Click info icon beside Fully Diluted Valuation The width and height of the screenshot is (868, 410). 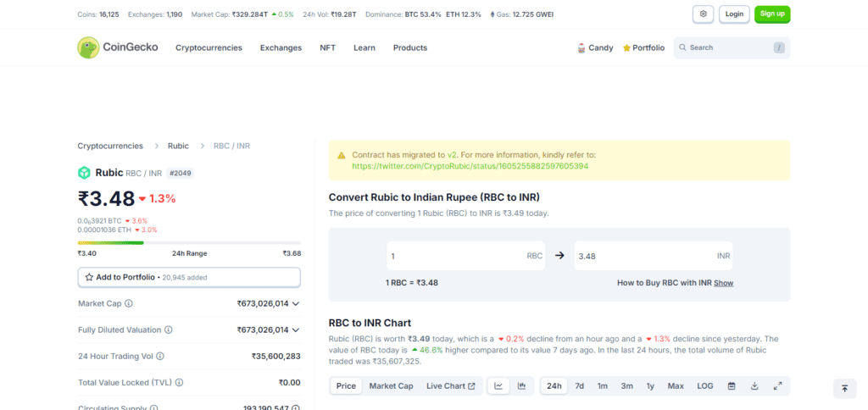169,330
